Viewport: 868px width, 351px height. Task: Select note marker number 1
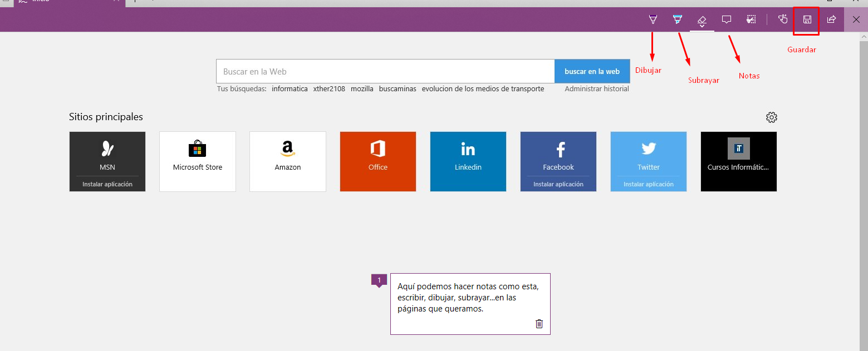[x=379, y=280]
